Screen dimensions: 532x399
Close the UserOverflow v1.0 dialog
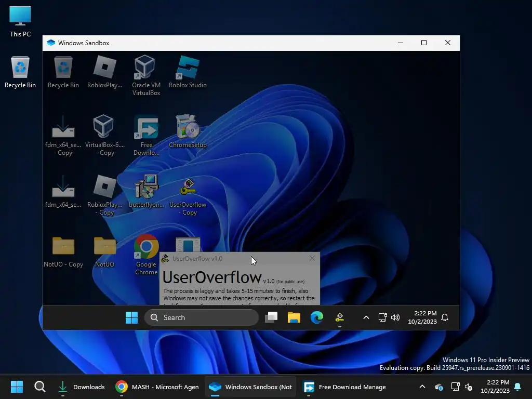(312, 259)
